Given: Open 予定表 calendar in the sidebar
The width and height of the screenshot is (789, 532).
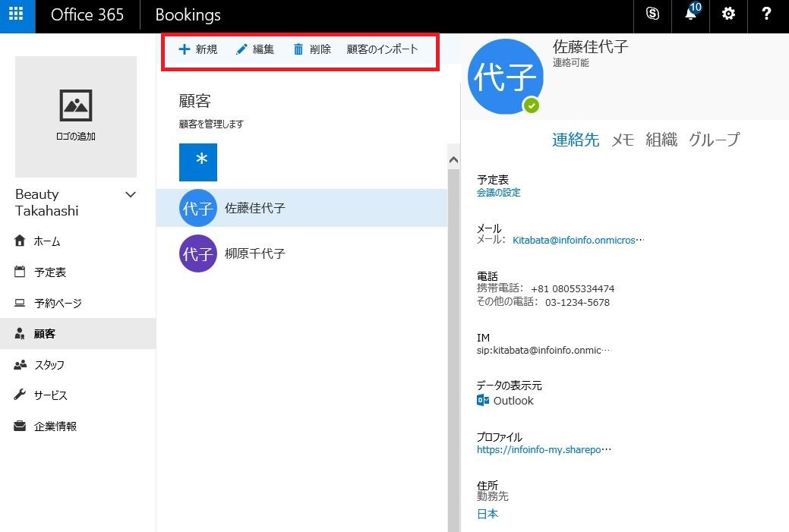Looking at the screenshot, I should click(49, 272).
